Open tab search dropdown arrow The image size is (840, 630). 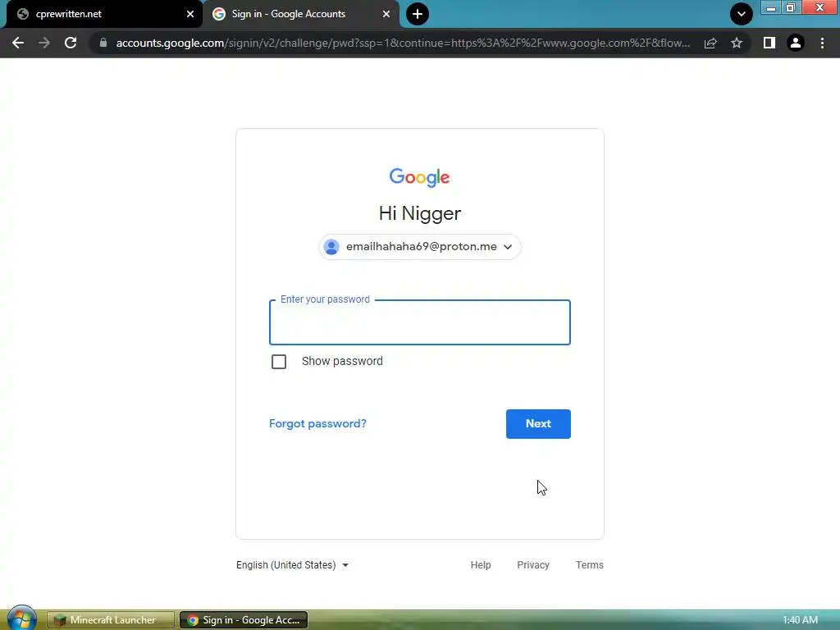[742, 14]
